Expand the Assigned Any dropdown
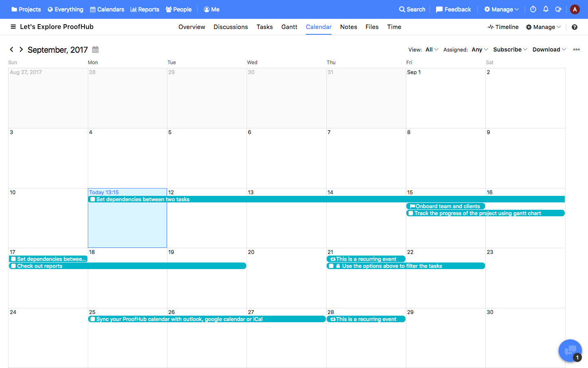588x368 pixels. 480,49
